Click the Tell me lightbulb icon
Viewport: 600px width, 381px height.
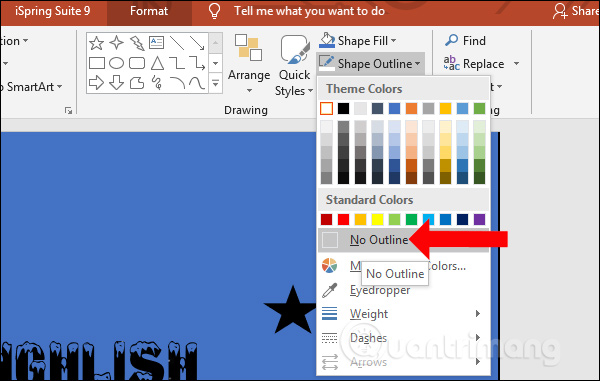point(214,11)
